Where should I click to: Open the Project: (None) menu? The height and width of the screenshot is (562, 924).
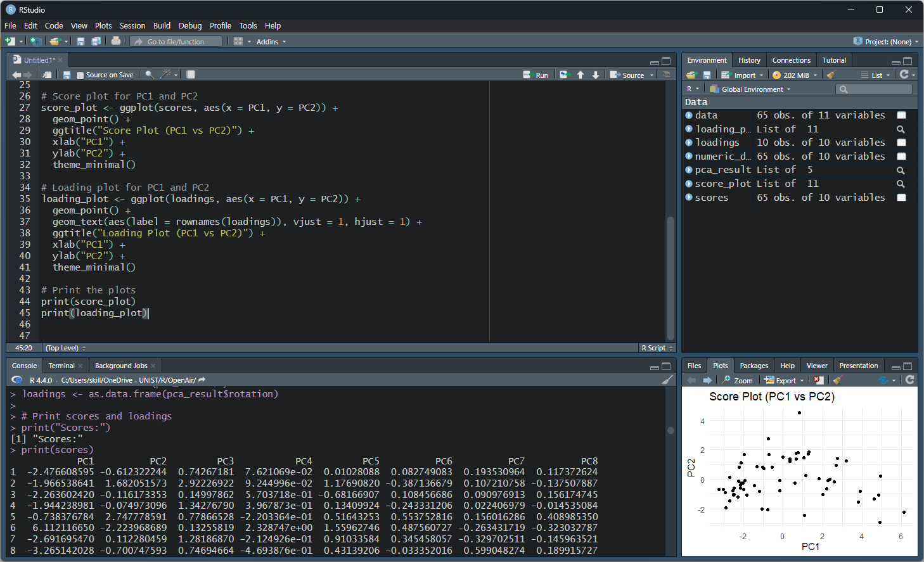coord(886,42)
